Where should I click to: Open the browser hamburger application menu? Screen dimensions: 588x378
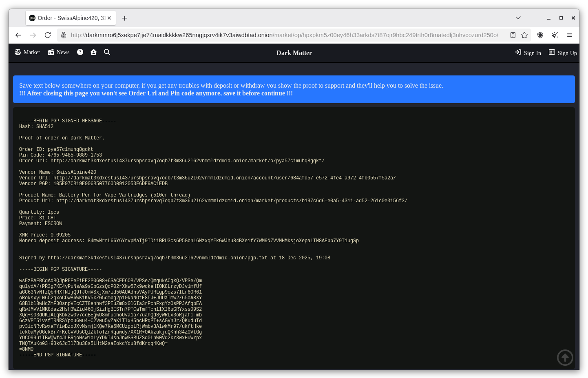tap(570, 35)
